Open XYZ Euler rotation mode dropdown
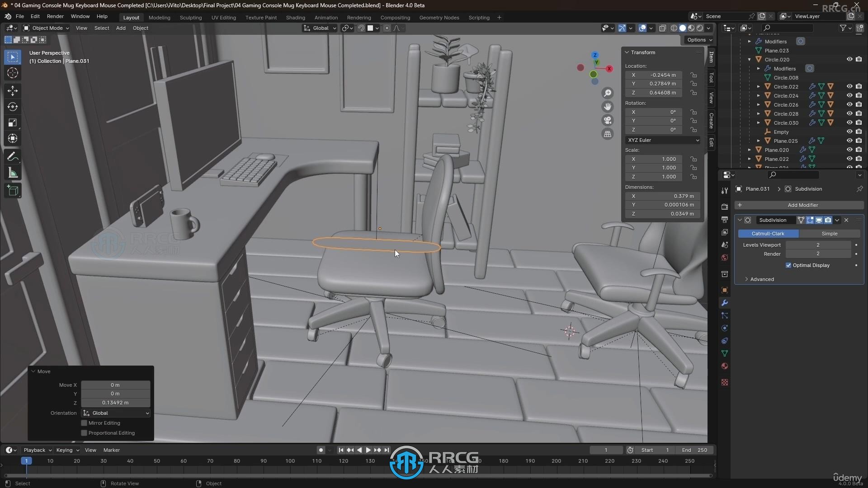This screenshot has height=488, width=868. coord(663,140)
